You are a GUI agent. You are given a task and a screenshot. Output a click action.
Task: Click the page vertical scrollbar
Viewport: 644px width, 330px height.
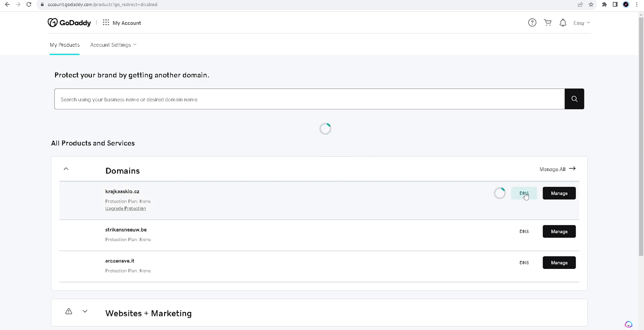click(x=641, y=137)
